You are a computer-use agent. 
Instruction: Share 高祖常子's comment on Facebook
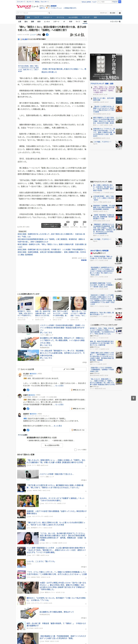tap(28, 430)
